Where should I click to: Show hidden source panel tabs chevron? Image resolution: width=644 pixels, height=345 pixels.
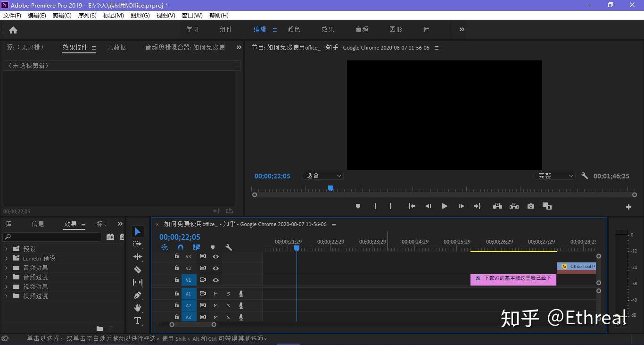[239, 47]
